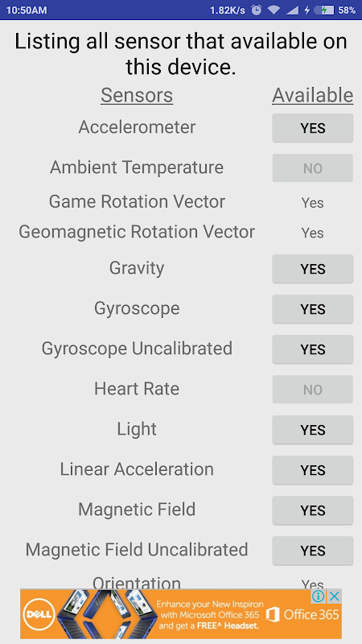Image resolution: width=362 pixels, height=644 pixels.
Task: Click YES next to Gyroscope Uncalibrated
Action: pos(312,349)
